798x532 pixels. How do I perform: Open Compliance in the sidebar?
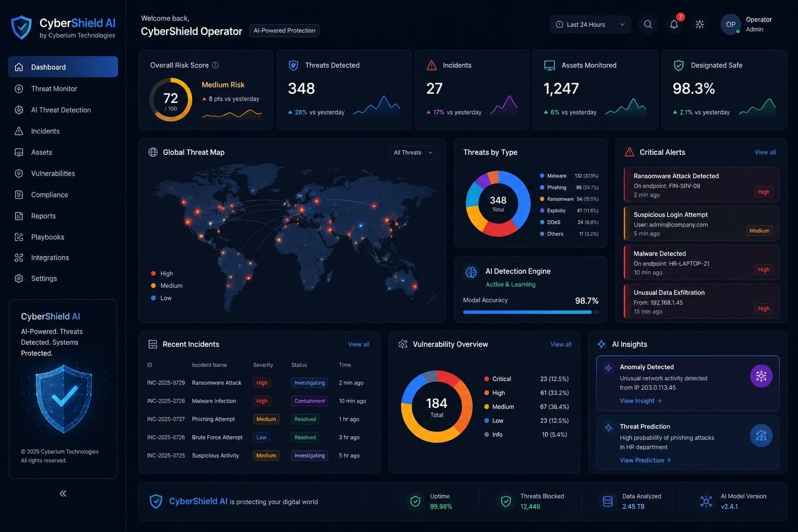63,195
